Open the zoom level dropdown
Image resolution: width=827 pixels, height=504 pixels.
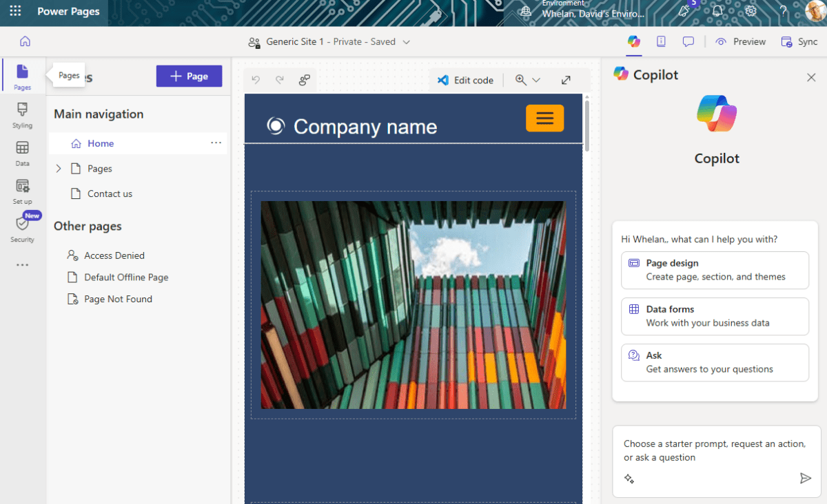click(x=528, y=80)
